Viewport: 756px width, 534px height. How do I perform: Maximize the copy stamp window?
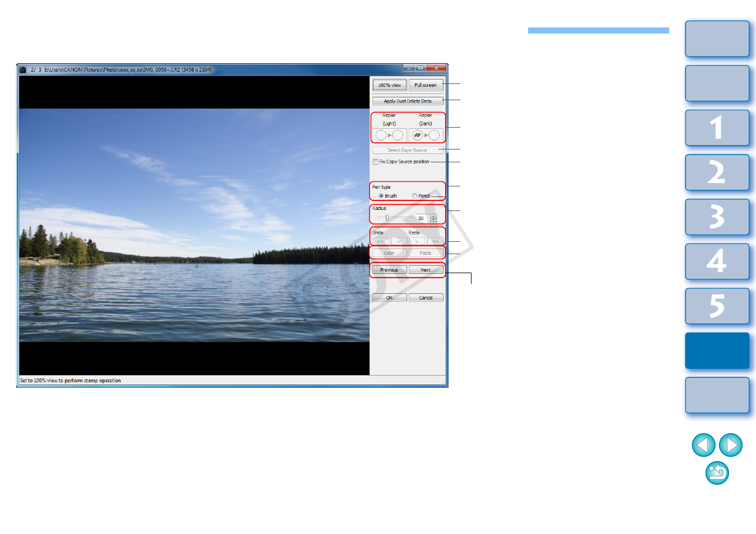(421, 68)
